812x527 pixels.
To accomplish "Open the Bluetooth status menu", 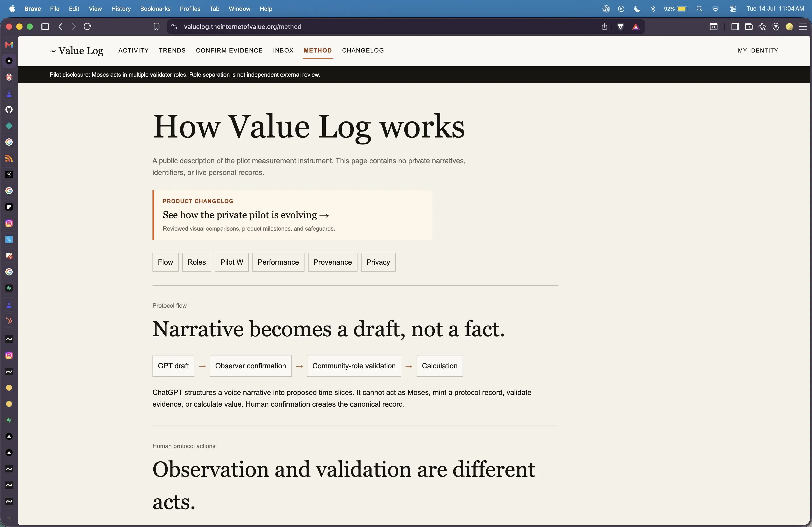I will click(653, 9).
